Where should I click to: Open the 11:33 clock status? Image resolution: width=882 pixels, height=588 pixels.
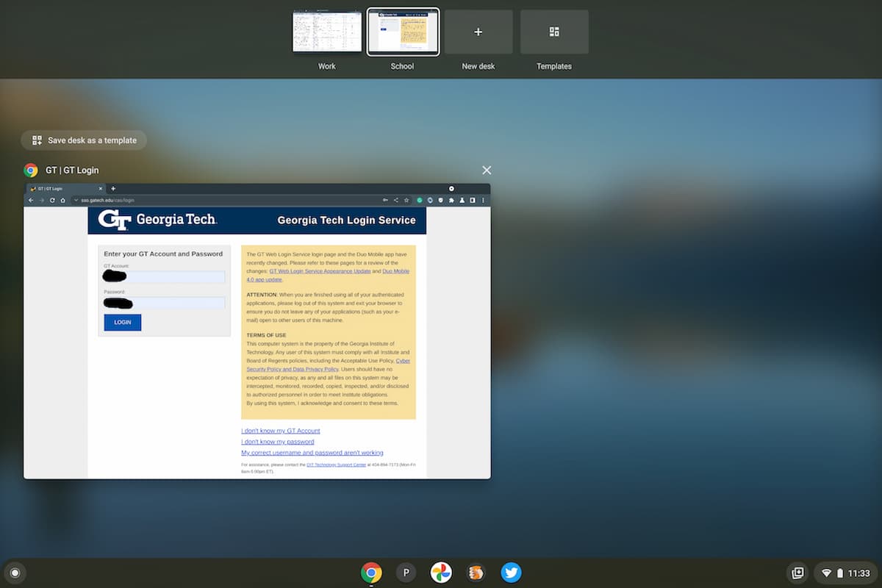[x=858, y=573]
